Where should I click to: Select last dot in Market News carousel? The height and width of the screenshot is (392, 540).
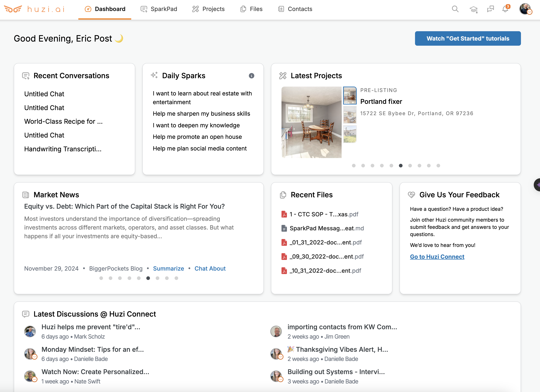[176, 278]
